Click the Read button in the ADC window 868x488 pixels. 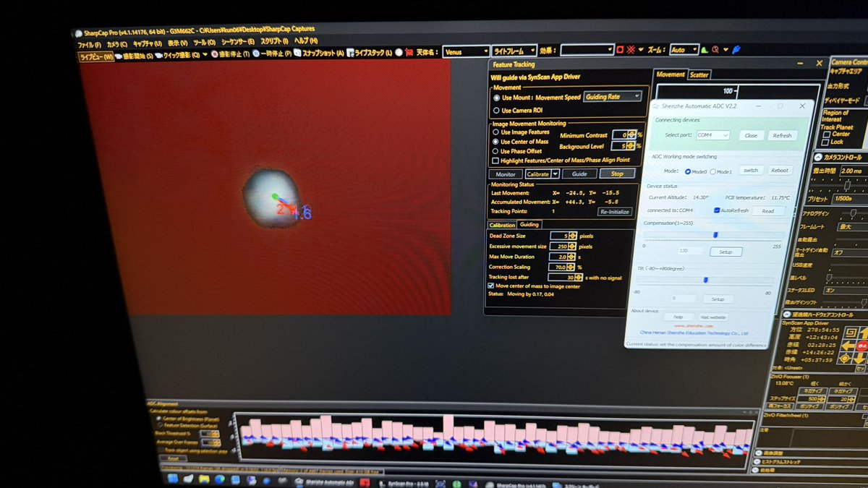coord(768,211)
